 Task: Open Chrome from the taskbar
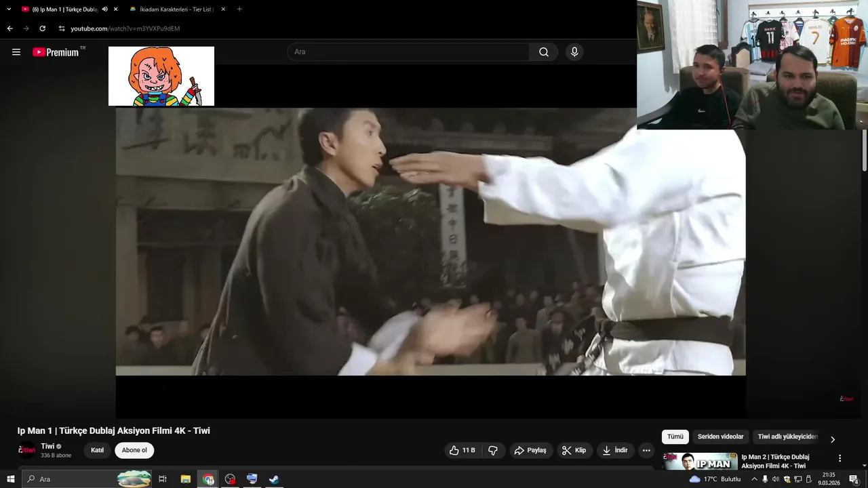click(208, 479)
